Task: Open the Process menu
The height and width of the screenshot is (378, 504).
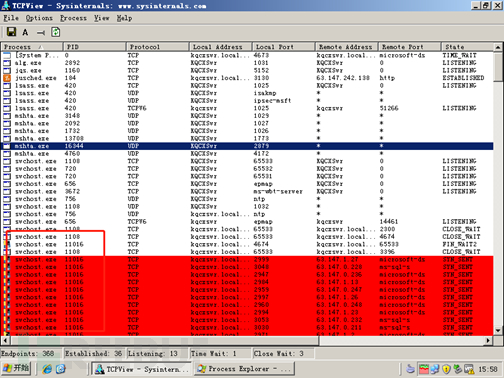Action: click(x=73, y=18)
